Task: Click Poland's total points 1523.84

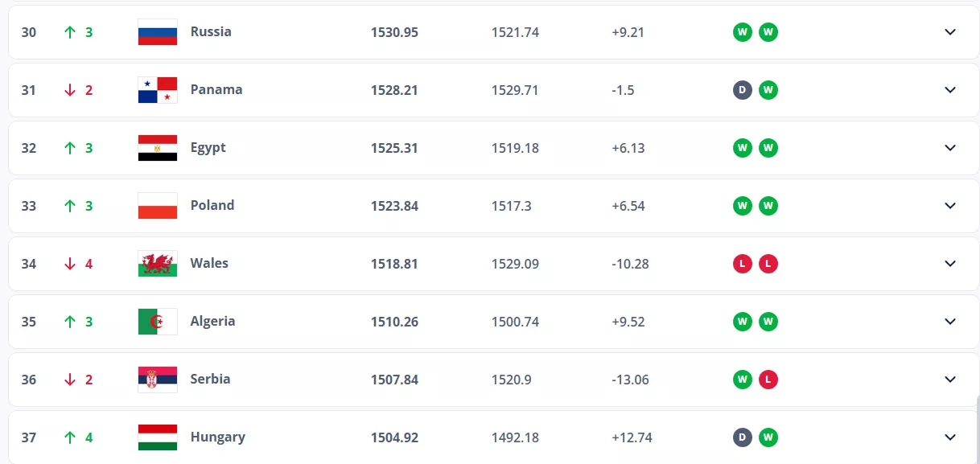Action: coord(394,206)
